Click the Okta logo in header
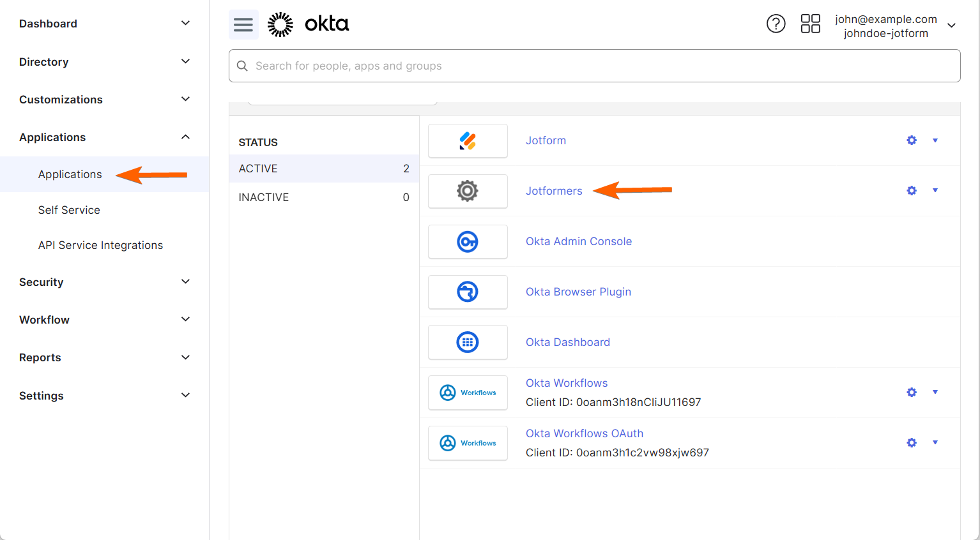Image resolution: width=980 pixels, height=540 pixels. click(309, 24)
